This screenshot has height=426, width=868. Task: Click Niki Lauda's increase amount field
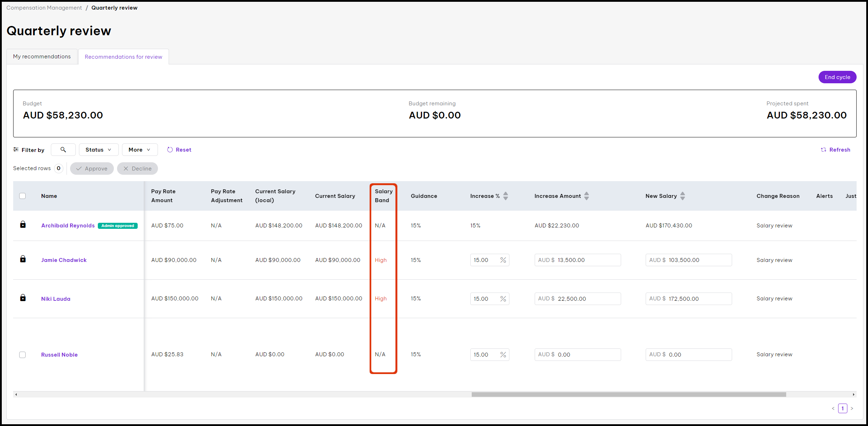[578, 299]
